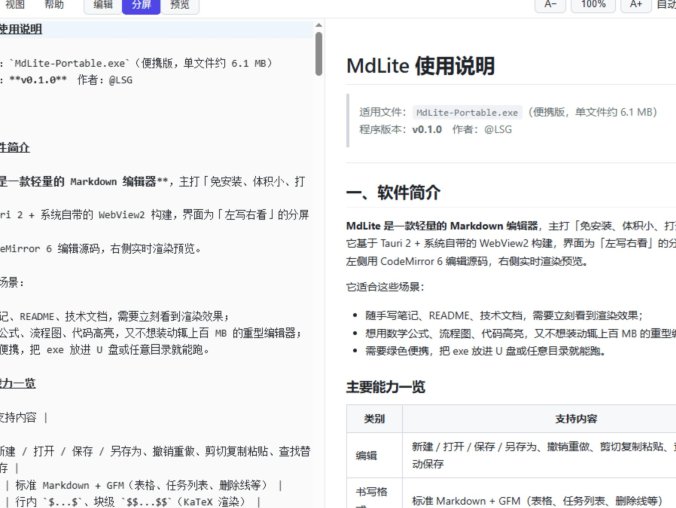
Task: Click preview bullet 需要绿色便携
Action: [x=485, y=351]
